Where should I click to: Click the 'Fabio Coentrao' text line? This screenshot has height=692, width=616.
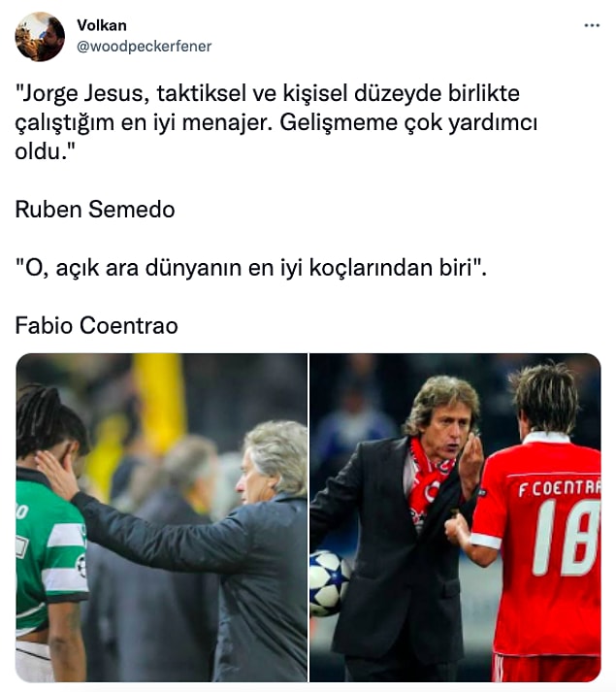tap(97, 326)
